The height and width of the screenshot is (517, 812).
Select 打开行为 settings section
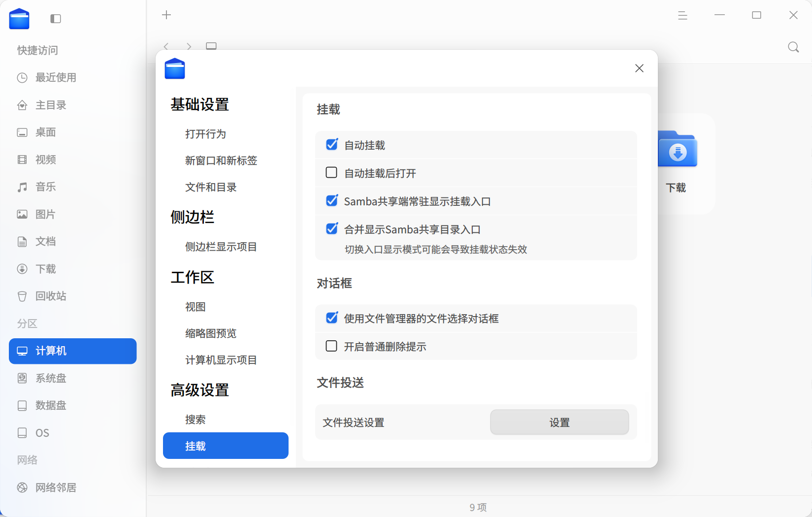point(226,134)
